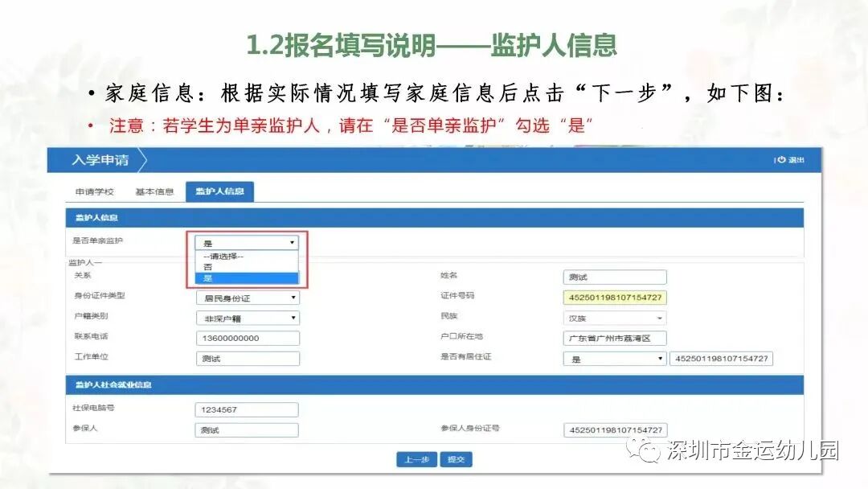
Task: Select 否 in the open dropdown list
Action: (x=246, y=265)
